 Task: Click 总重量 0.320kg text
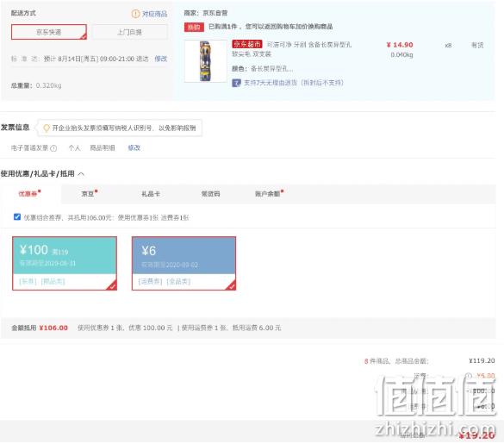(36, 85)
